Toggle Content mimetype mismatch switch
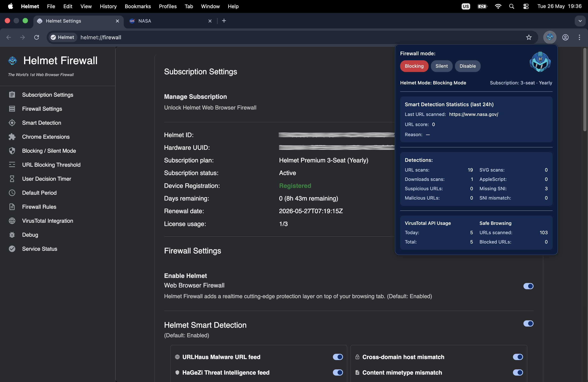 point(518,372)
